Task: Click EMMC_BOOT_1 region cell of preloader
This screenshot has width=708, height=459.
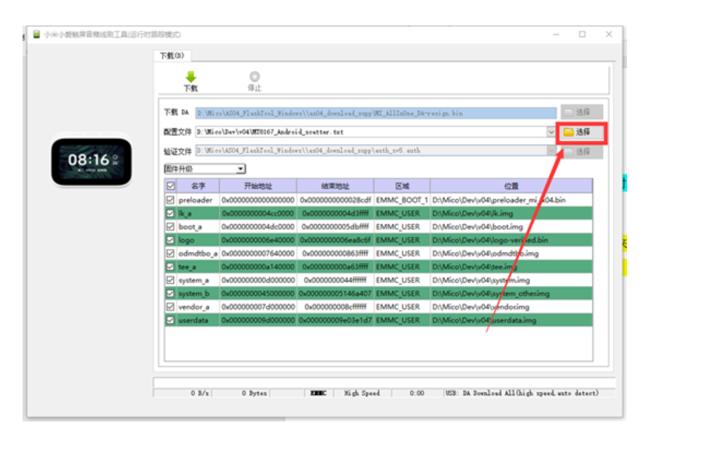Action: pyautogui.click(x=402, y=199)
